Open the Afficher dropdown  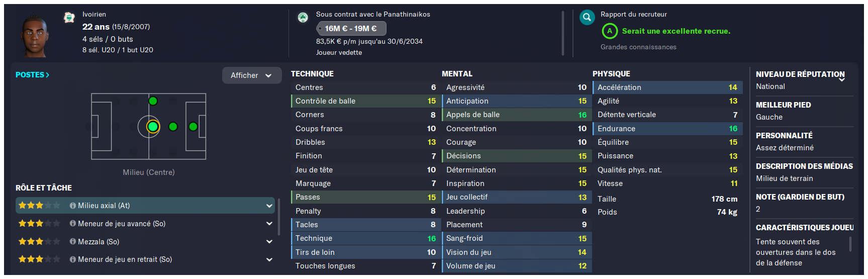point(252,75)
